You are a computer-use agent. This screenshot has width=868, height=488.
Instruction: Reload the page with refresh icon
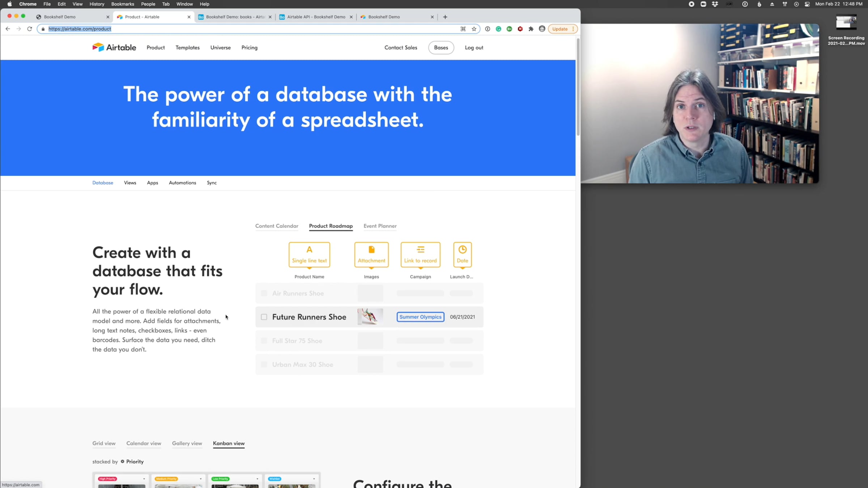(x=30, y=29)
